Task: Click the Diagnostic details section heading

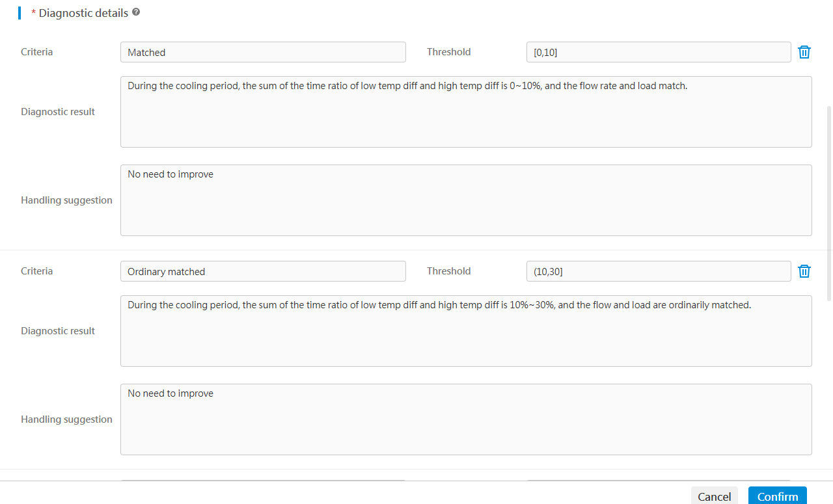Action: click(x=83, y=13)
